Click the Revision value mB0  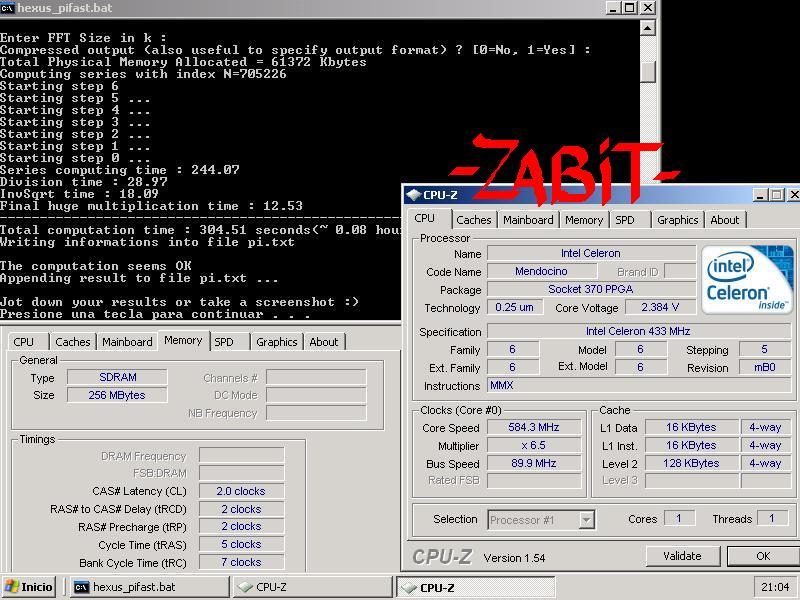[764, 367]
